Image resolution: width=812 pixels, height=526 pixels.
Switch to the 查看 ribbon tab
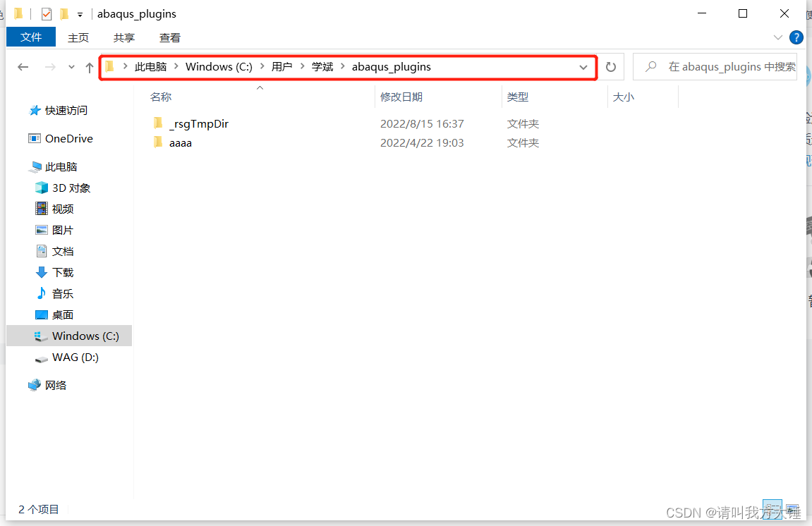click(x=169, y=37)
